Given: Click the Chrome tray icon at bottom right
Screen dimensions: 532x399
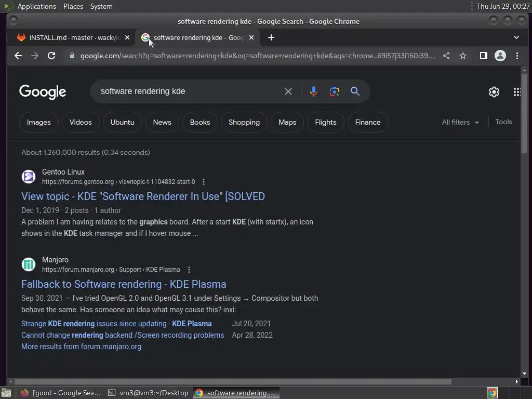Looking at the screenshot, I should (x=492, y=393).
